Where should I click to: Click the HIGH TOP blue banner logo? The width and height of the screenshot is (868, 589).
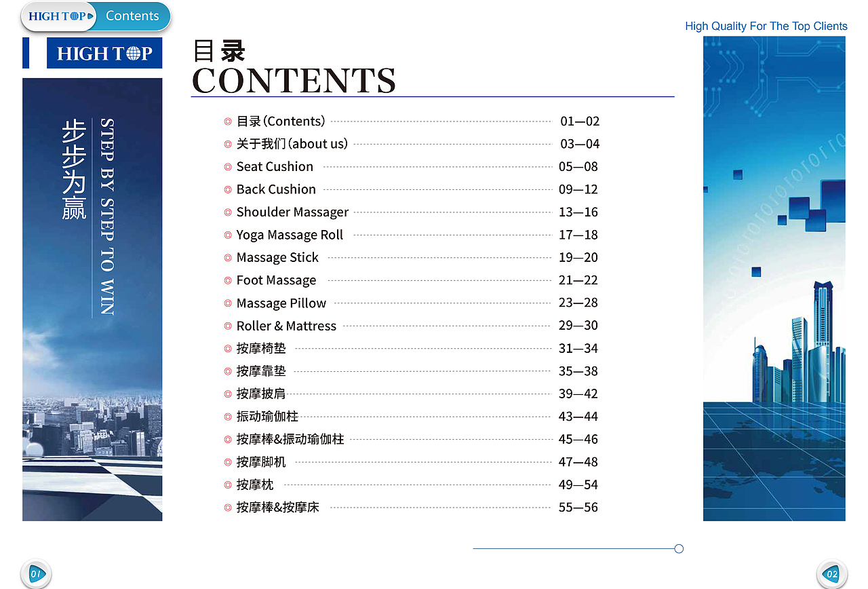104,53
